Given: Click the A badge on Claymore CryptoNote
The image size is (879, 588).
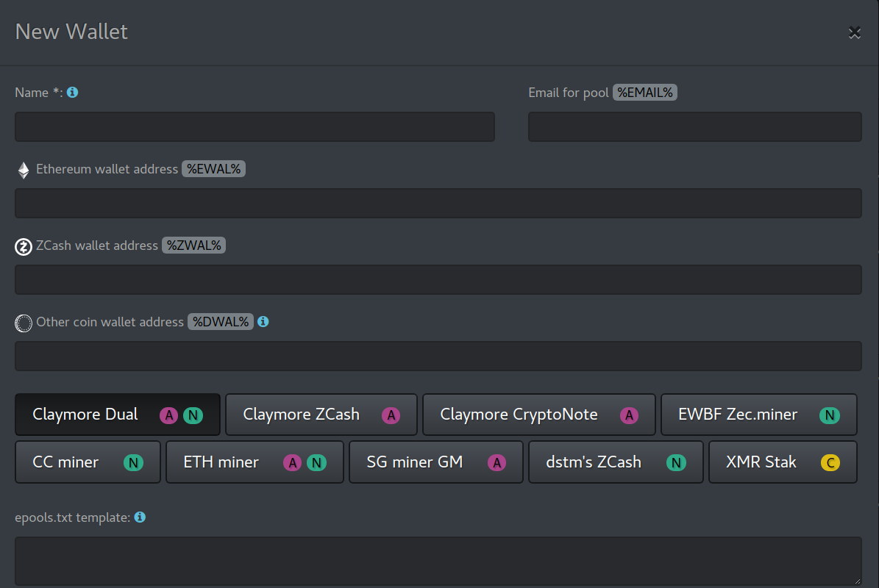Looking at the screenshot, I should pyautogui.click(x=629, y=415).
